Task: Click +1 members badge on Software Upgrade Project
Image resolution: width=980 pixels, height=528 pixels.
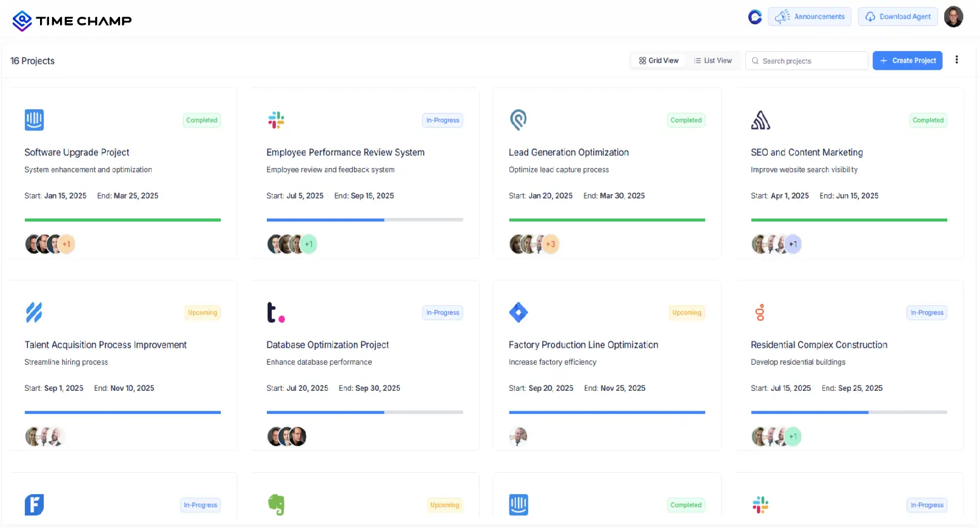Action: [x=67, y=244]
